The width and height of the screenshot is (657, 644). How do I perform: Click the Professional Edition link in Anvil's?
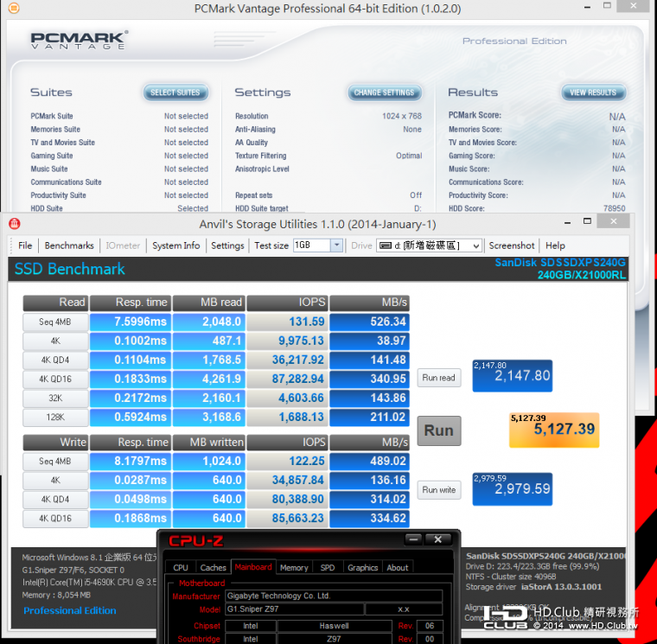coord(70,611)
